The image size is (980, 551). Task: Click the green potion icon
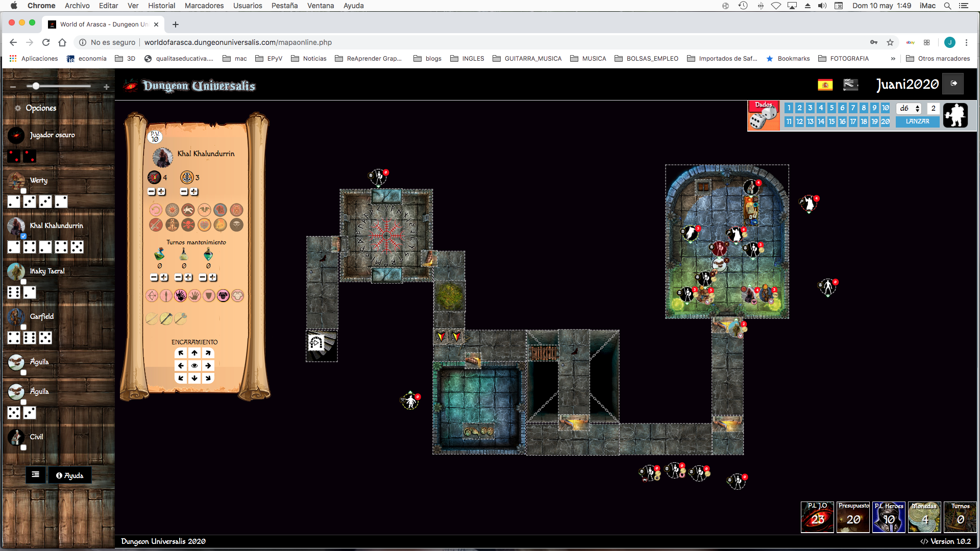click(159, 254)
